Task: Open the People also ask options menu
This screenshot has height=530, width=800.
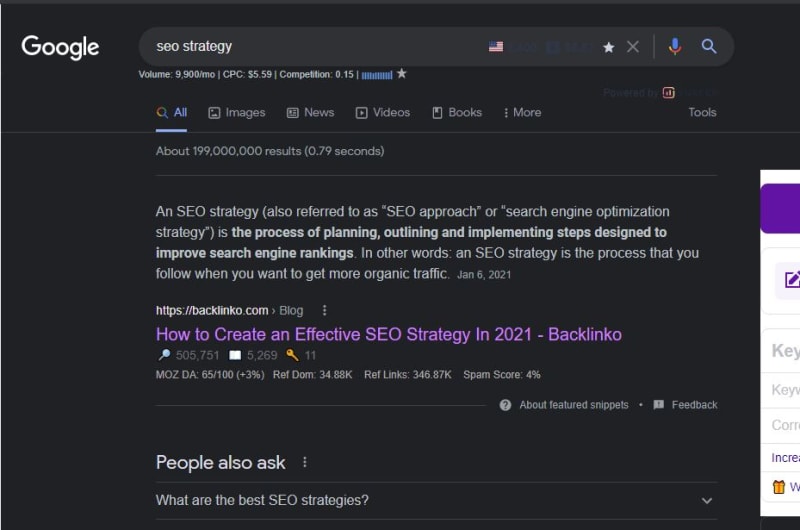Action: (305, 462)
